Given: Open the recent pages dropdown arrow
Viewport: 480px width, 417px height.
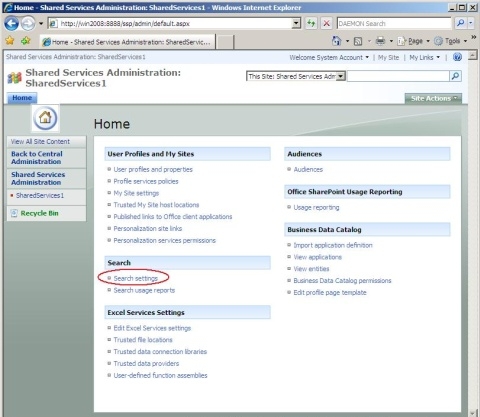Looking at the screenshot, I should [x=41, y=24].
